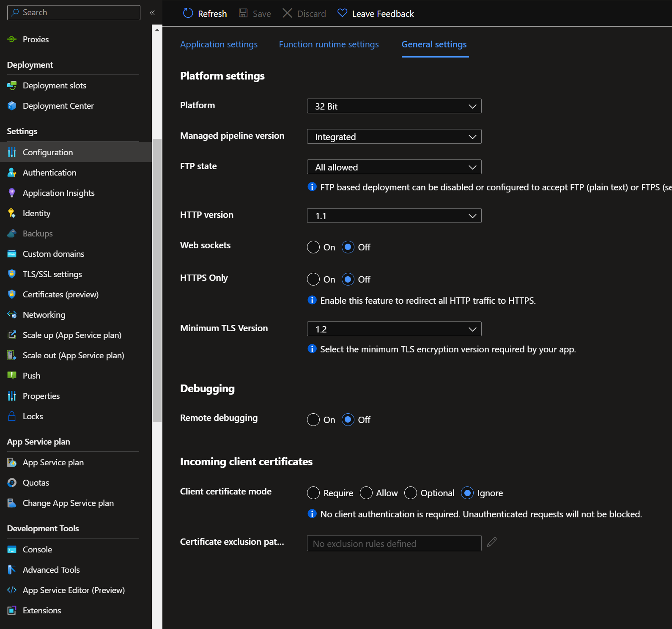The height and width of the screenshot is (629, 672).
Task: Enable HTTPS Only On radio
Action: pos(313,279)
